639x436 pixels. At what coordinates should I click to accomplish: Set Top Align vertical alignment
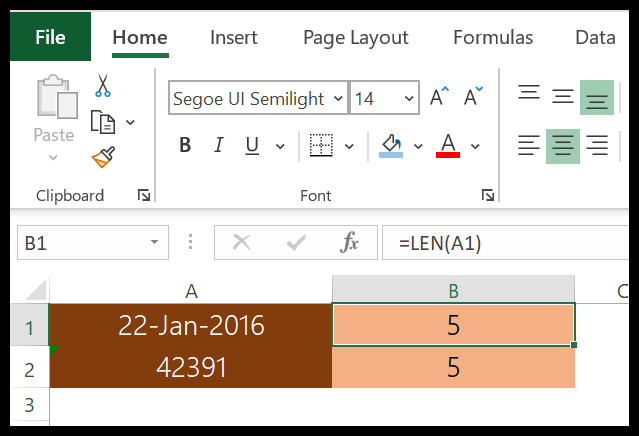529,92
